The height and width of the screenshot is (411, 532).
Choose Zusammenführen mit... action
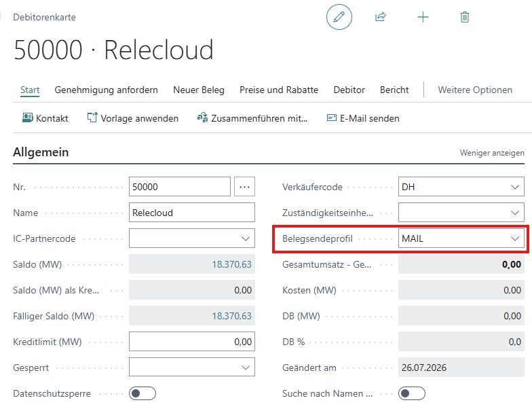tap(252, 118)
